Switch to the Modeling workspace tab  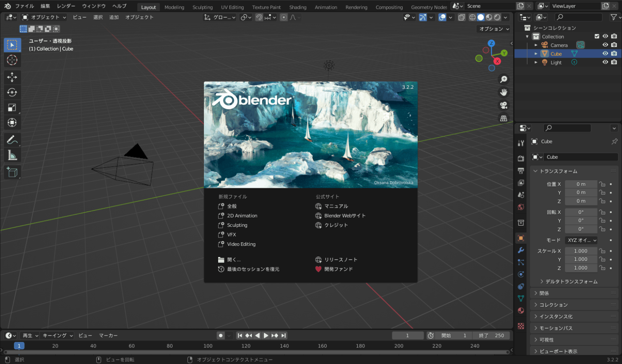[x=174, y=7]
